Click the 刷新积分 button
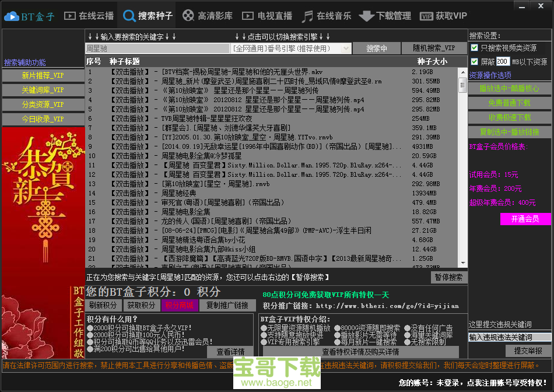This screenshot has height=392, width=554. point(103,305)
